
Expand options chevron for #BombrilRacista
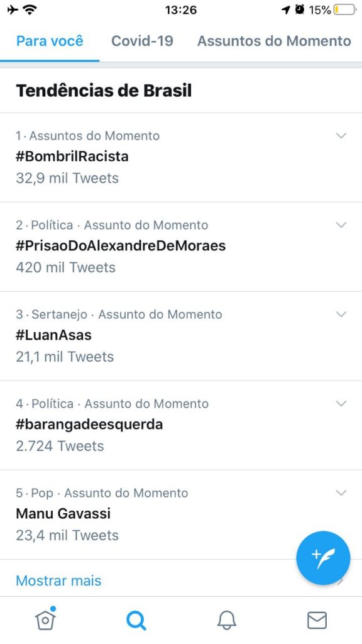341,136
